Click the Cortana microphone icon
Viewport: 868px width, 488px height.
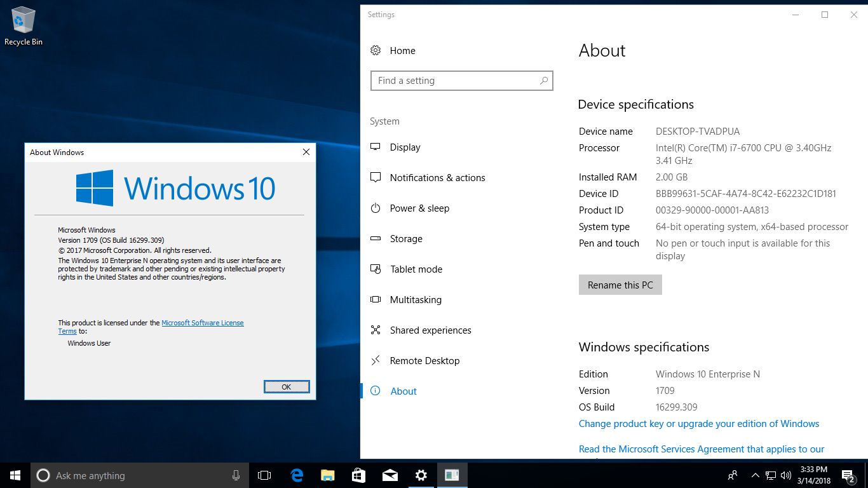coord(236,475)
